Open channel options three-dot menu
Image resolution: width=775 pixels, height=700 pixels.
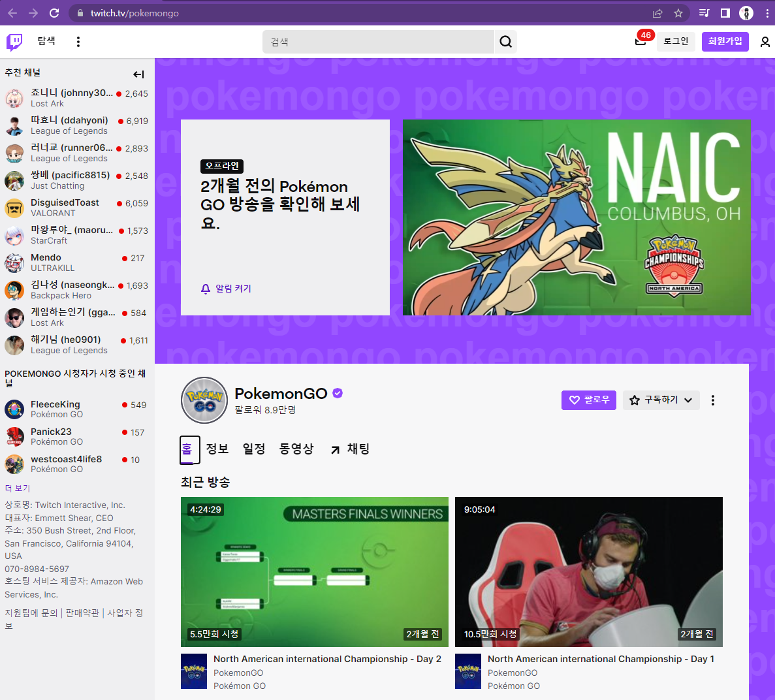pos(712,400)
